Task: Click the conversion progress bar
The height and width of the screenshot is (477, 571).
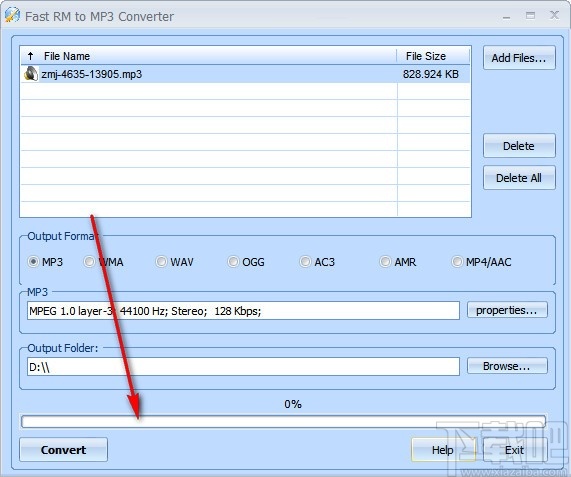Action: point(283,422)
